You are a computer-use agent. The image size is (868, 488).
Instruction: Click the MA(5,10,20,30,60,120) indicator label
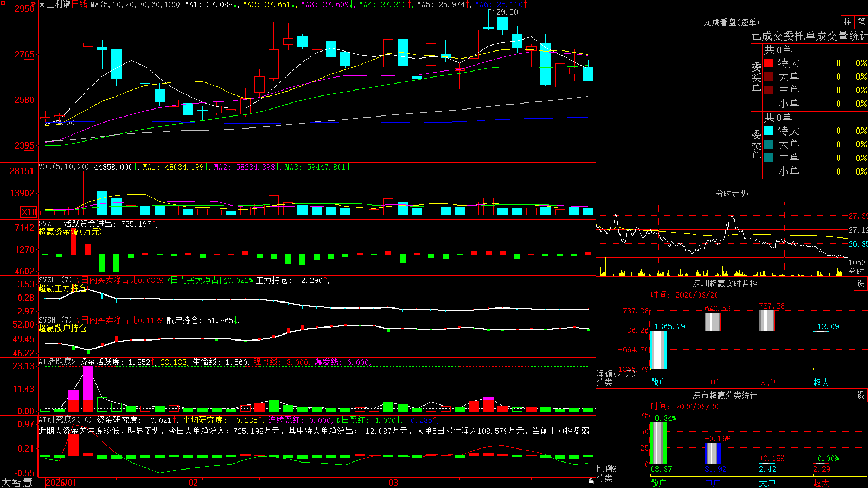135,4
